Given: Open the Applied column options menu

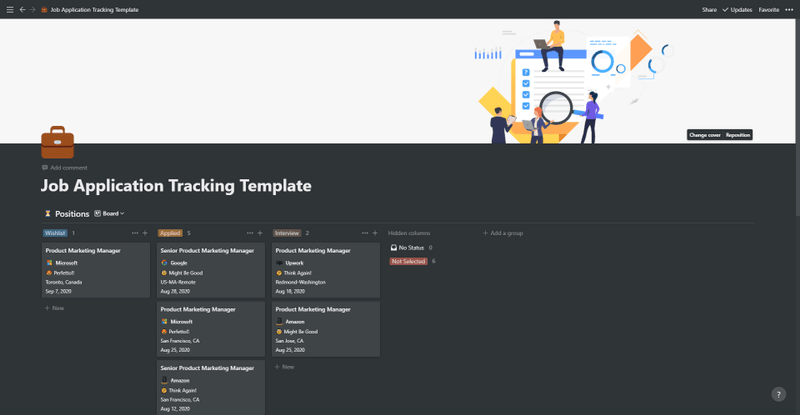Looking at the screenshot, I should [249, 233].
